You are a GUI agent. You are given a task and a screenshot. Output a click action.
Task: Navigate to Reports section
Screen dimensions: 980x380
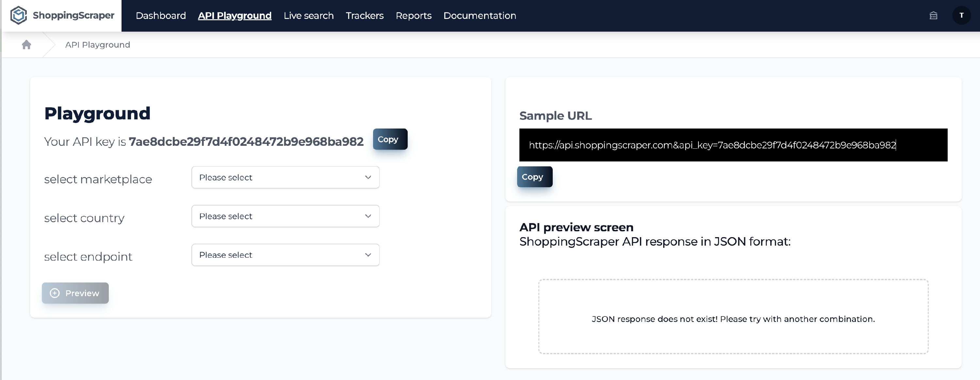click(414, 16)
